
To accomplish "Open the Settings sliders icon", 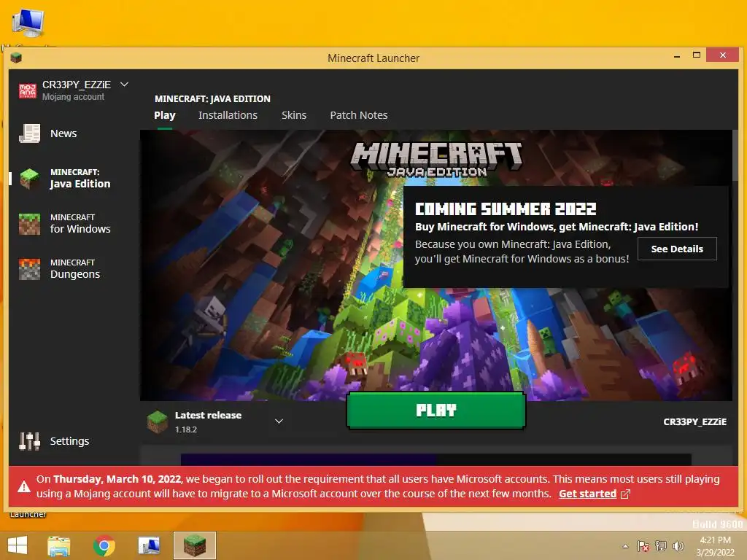I will click(29, 441).
